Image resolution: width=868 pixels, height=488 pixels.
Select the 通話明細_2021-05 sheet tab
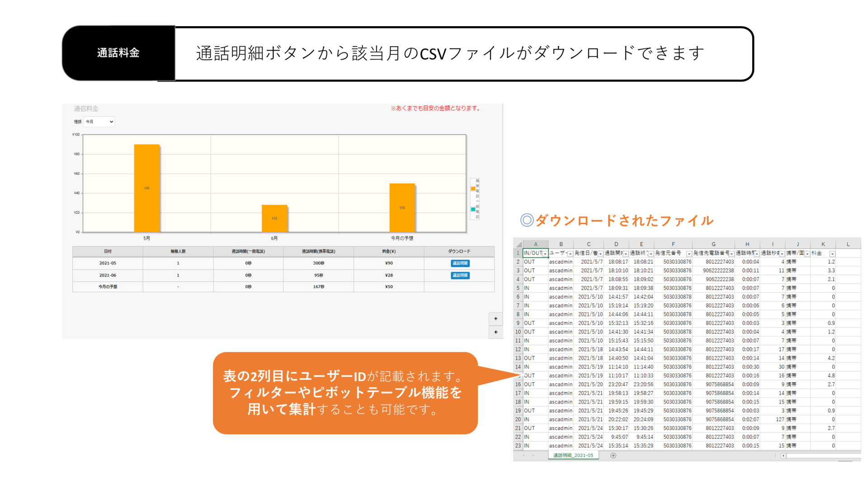(x=573, y=455)
